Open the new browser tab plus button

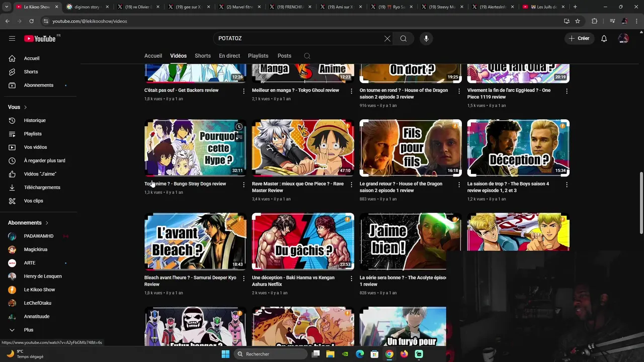[x=575, y=7]
